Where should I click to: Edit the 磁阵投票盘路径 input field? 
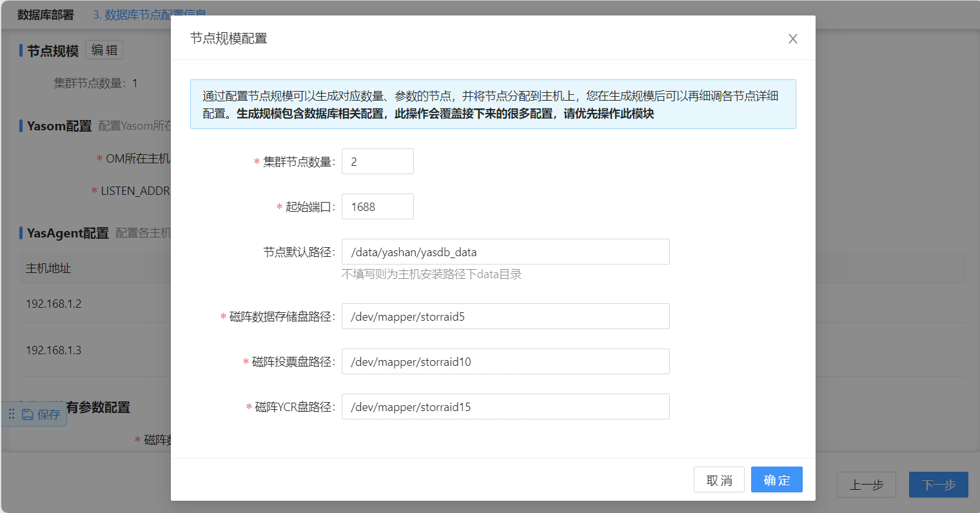click(x=505, y=361)
